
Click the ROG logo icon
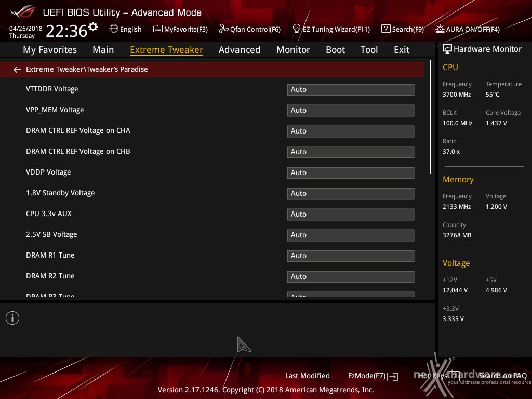(22, 11)
